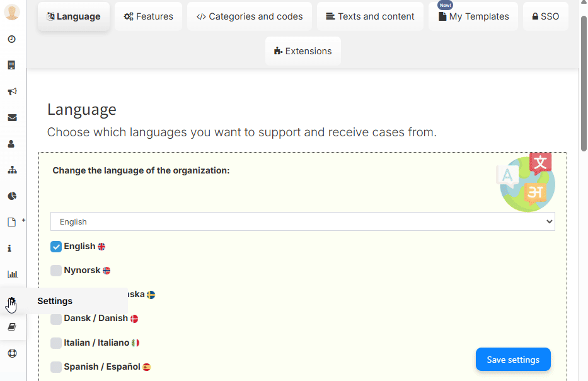The width and height of the screenshot is (588, 381).
Task: Click the user avatar in the sidebar
Action: pyautogui.click(x=12, y=12)
